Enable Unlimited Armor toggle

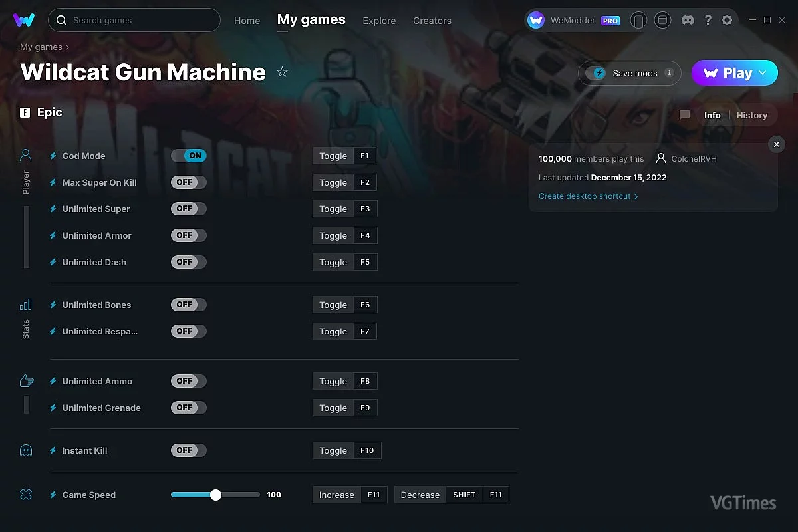[189, 235]
